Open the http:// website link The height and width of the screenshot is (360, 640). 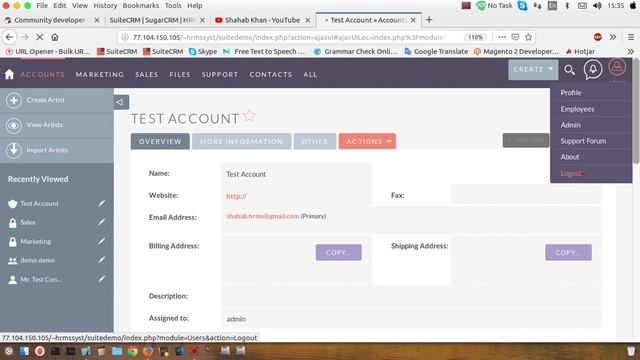[x=236, y=196]
